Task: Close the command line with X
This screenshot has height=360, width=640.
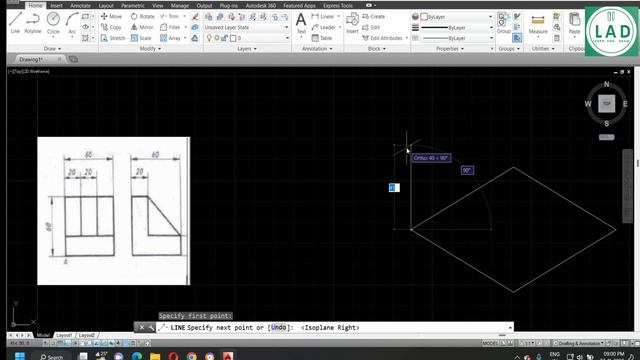Action: click(142, 327)
